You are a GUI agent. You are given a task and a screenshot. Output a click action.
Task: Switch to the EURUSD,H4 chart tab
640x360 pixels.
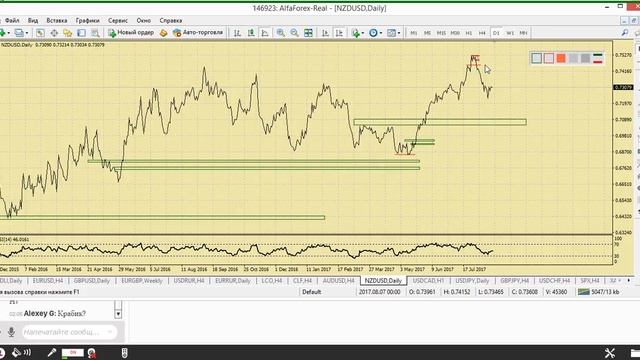(x=48, y=281)
